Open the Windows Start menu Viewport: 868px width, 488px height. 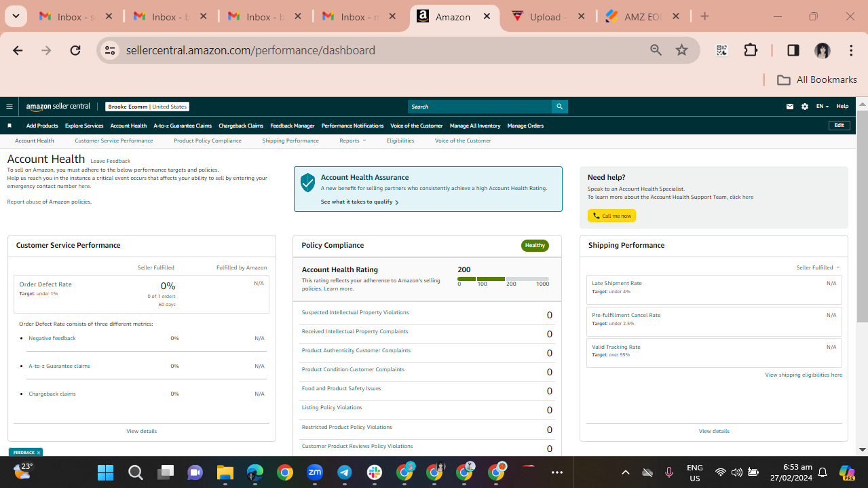105,472
